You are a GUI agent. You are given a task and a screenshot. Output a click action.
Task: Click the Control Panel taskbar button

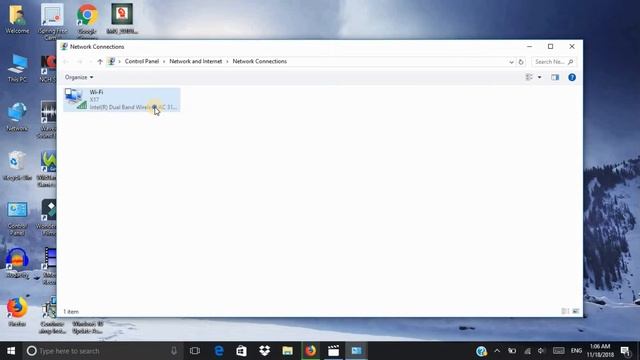[356, 351]
